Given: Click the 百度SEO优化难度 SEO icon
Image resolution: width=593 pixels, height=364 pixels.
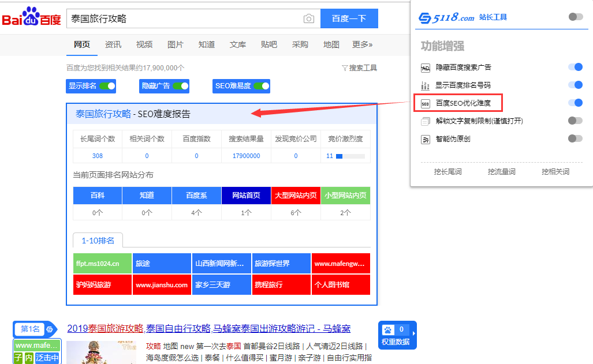Looking at the screenshot, I should 426,103.
